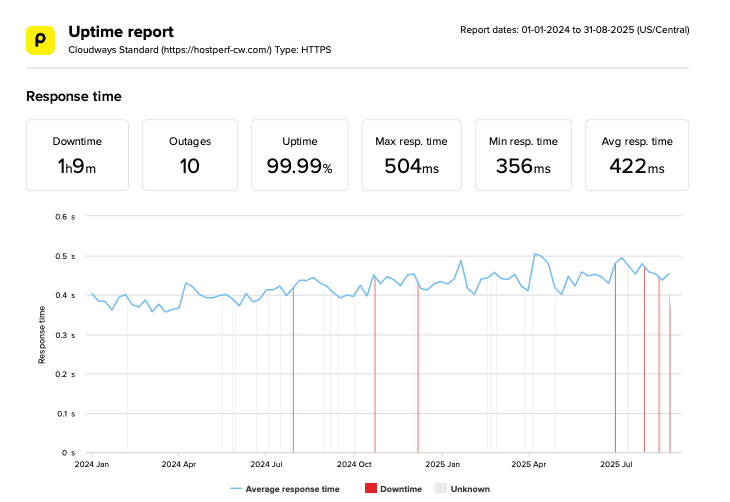Image resolution: width=730 pixels, height=502 pixels.
Task: Click the report dates range text
Action: 574,30
